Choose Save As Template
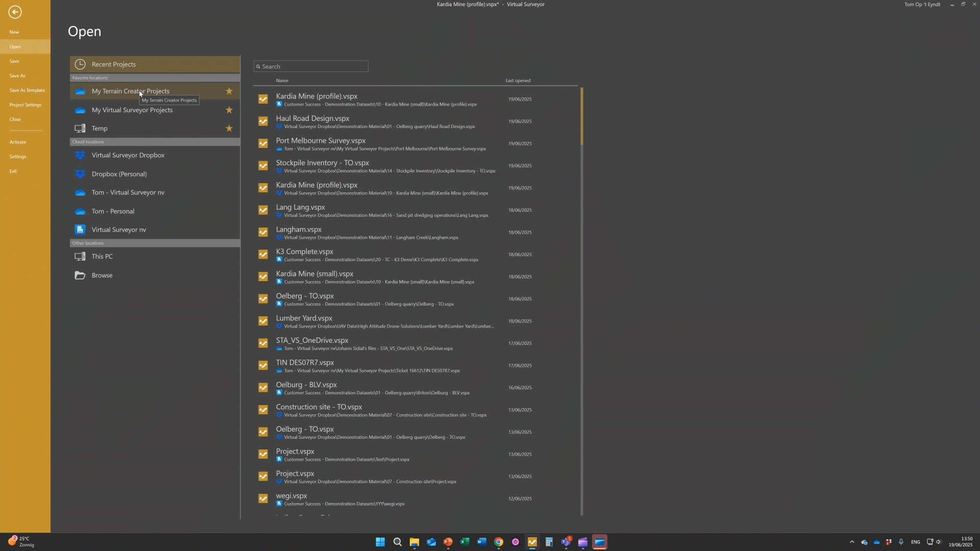This screenshot has height=551, width=980. tap(25, 90)
